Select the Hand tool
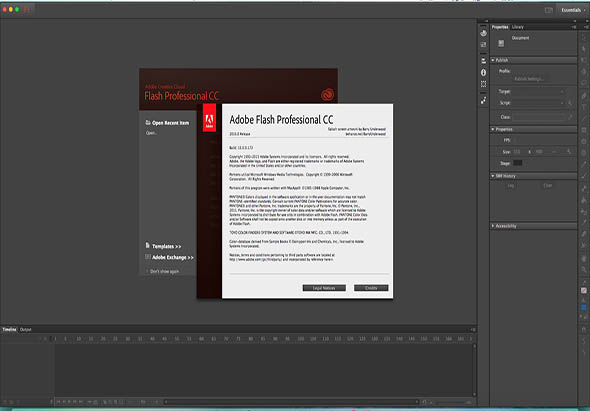The height and width of the screenshot is (411, 590). [584, 258]
